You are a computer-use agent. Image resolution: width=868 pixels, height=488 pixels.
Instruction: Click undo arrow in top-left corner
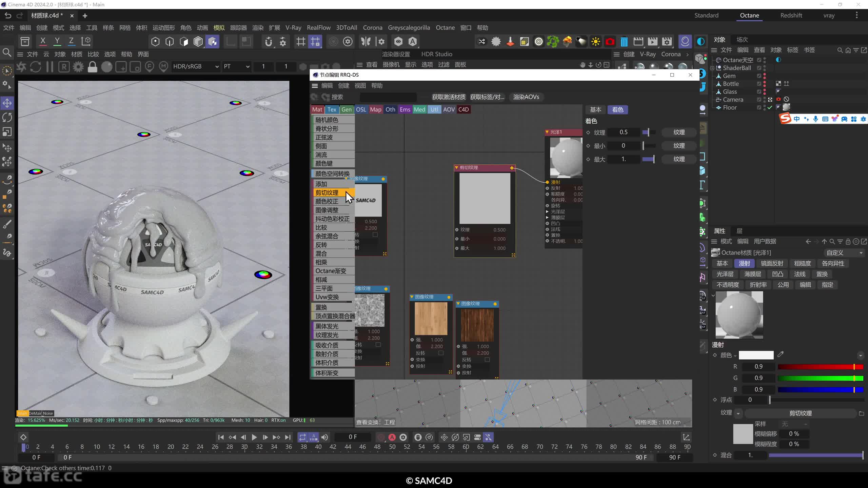coord(8,15)
